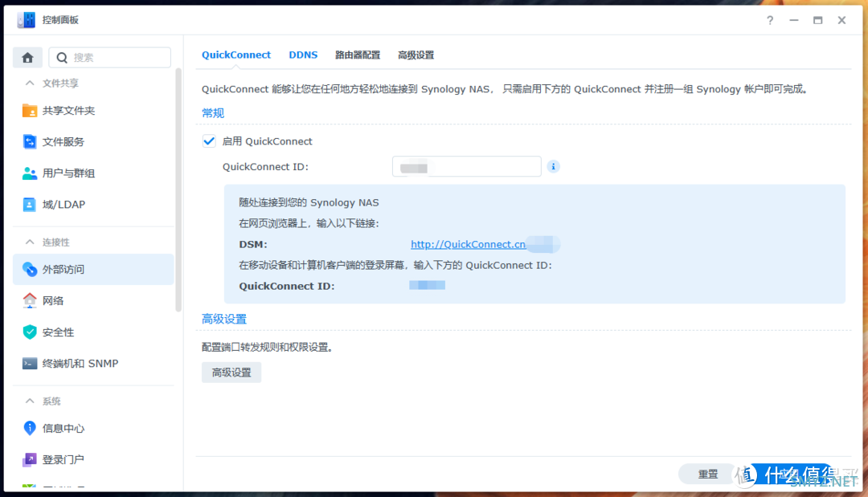This screenshot has height=497, width=868.
Task: Click the sidebar vertical scrollbar
Action: coord(178,189)
